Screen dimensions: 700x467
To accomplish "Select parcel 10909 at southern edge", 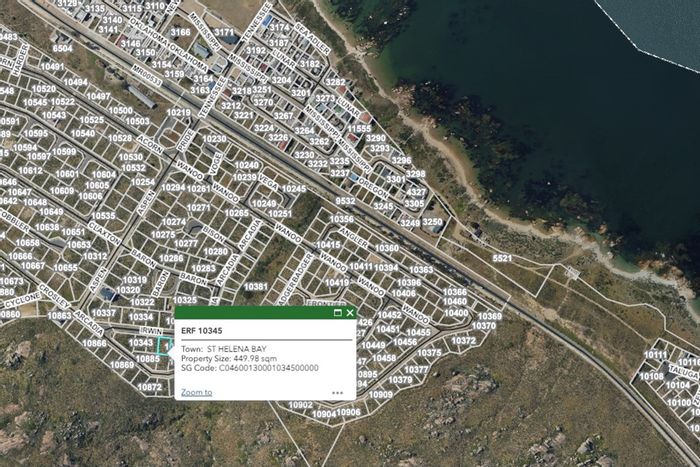I will tap(380, 395).
